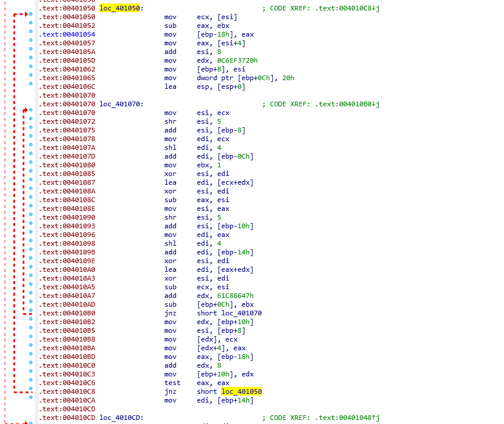504x424 pixels.
Task: Click the [ecx+edx] operand
Action: tap(235, 182)
